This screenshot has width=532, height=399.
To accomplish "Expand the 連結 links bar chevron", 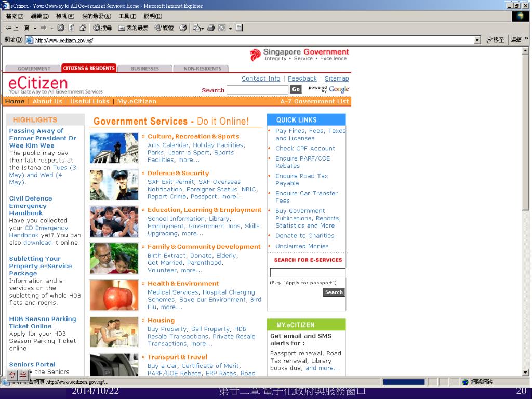I will [x=527, y=39].
